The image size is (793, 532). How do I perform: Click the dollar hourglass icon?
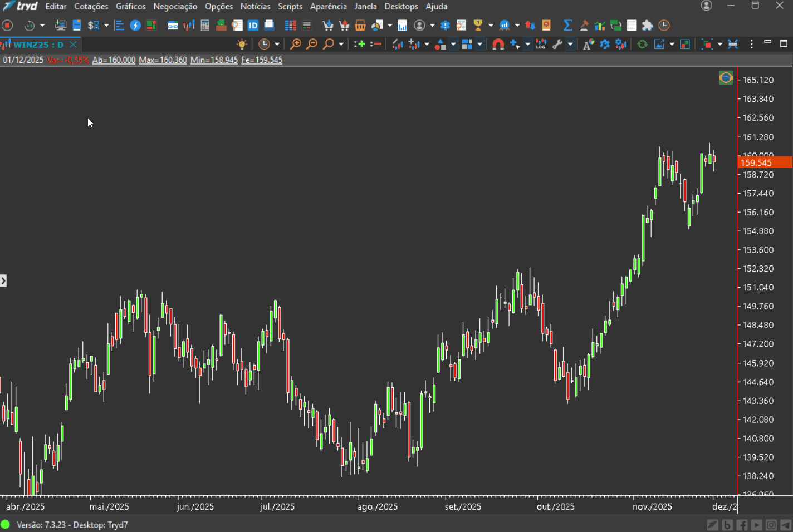point(93,26)
